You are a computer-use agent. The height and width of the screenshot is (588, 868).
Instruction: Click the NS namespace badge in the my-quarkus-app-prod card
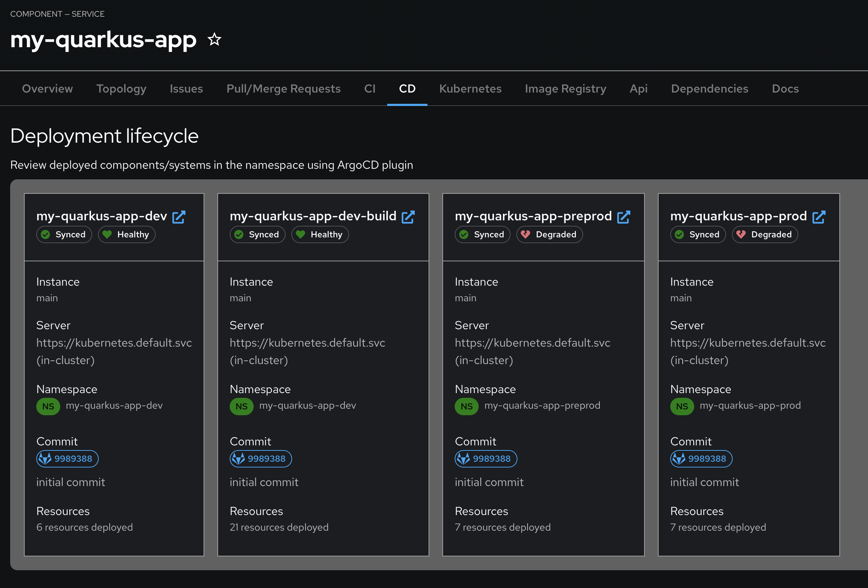pyautogui.click(x=682, y=407)
